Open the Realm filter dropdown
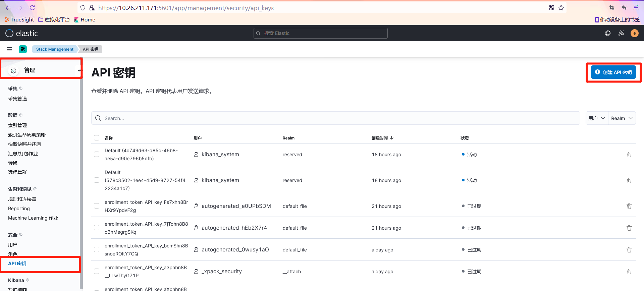644x291 pixels. click(x=622, y=118)
